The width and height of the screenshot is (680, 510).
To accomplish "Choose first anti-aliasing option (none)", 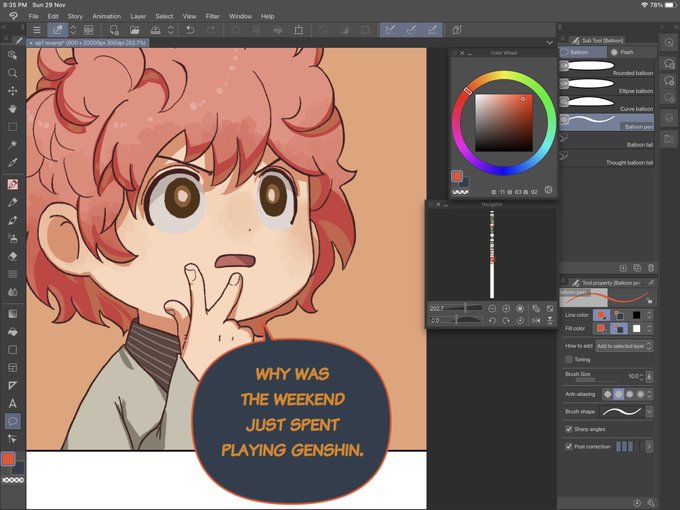I will (608, 394).
